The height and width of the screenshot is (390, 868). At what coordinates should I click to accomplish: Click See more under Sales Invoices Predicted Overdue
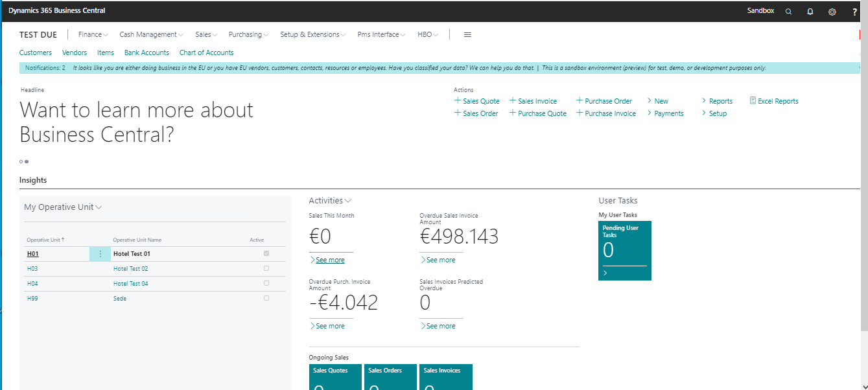438,326
